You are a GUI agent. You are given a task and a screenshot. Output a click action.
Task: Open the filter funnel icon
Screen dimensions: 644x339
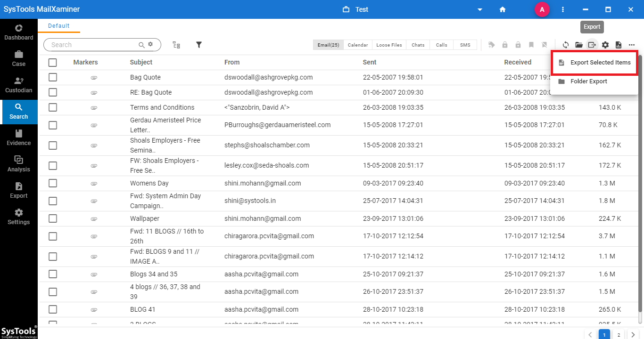point(199,45)
